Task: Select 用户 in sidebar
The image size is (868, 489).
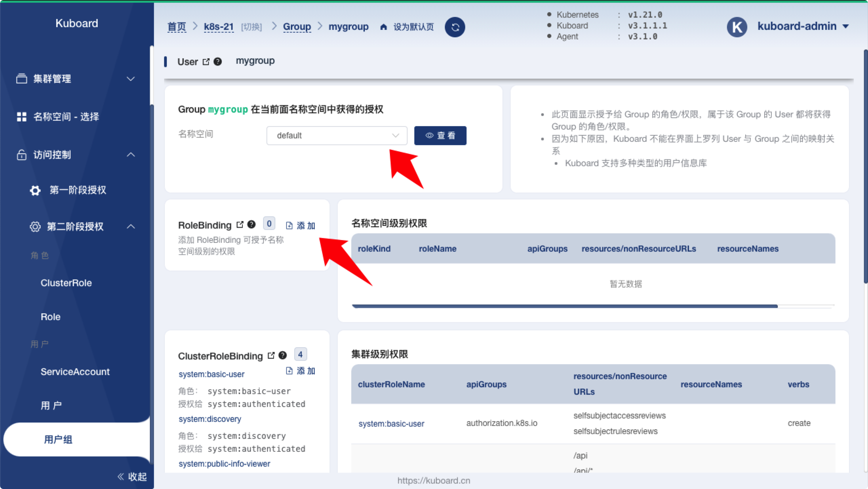Action: click(x=51, y=406)
